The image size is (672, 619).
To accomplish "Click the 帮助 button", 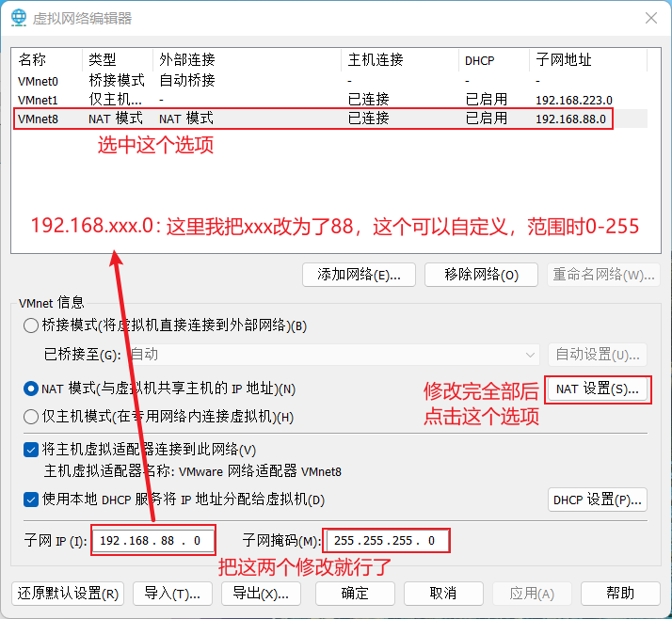I will point(620,594).
